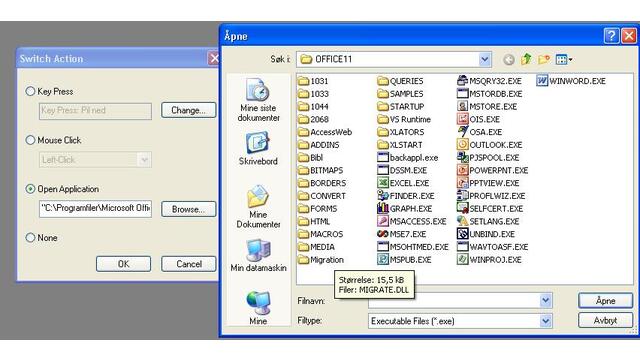640x360 pixels.
Task: Open the Filtype dropdown arrow
Action: pos(546,321)
